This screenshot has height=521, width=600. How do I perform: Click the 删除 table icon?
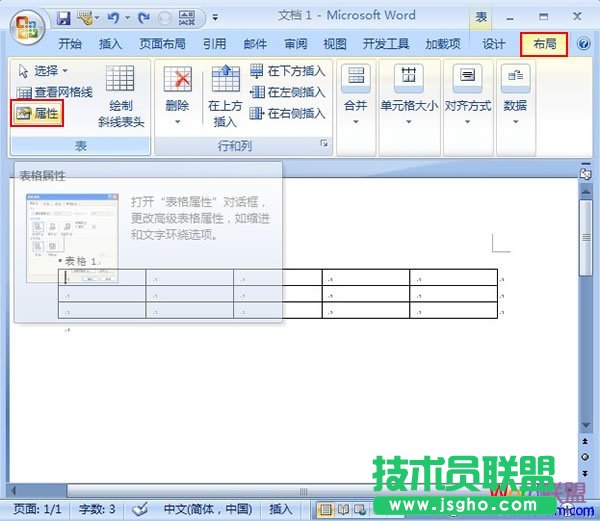click(177, 79)
